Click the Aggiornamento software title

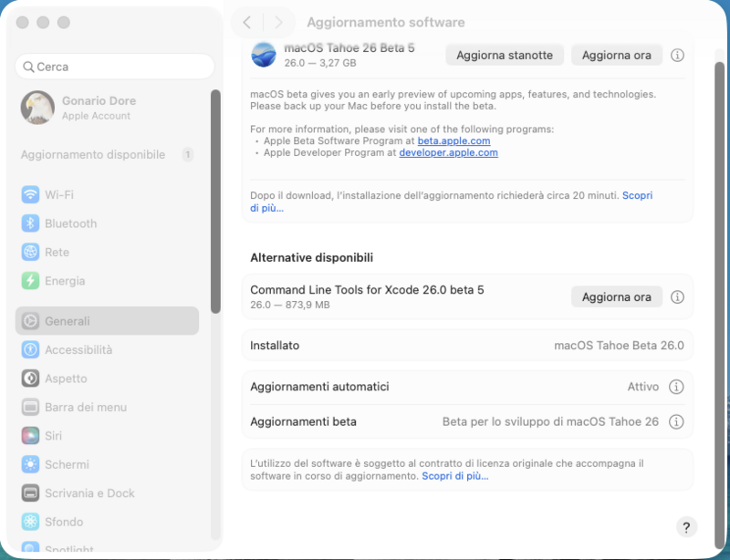[385, 22]
